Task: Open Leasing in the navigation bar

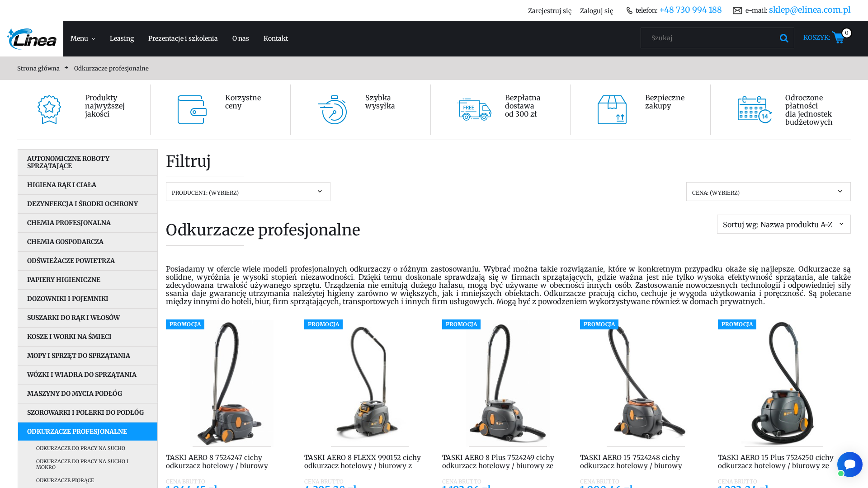Action: click(x=122, y=38)
